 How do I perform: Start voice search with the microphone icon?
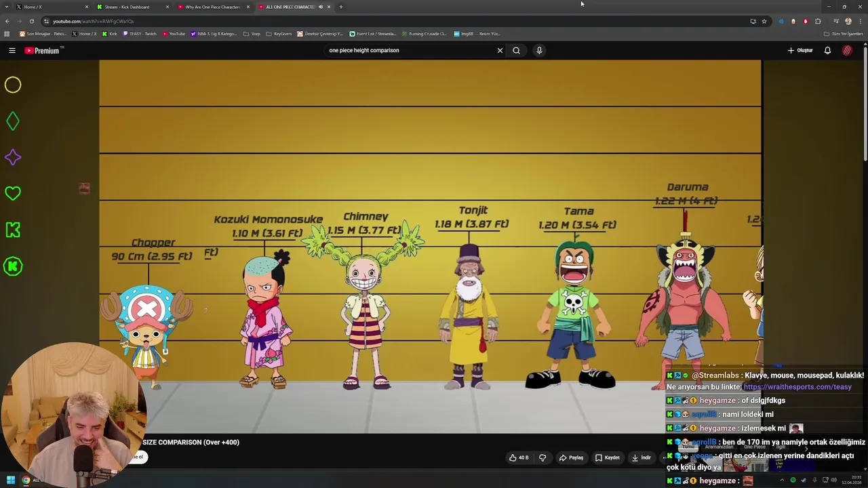point(539,50)
